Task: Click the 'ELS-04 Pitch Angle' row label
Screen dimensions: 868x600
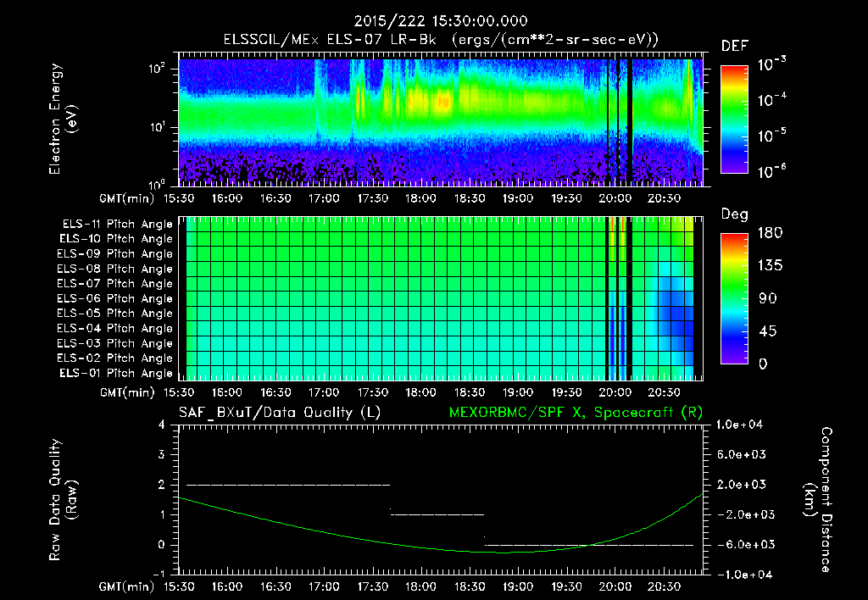Action: click(x=114, y=328)
